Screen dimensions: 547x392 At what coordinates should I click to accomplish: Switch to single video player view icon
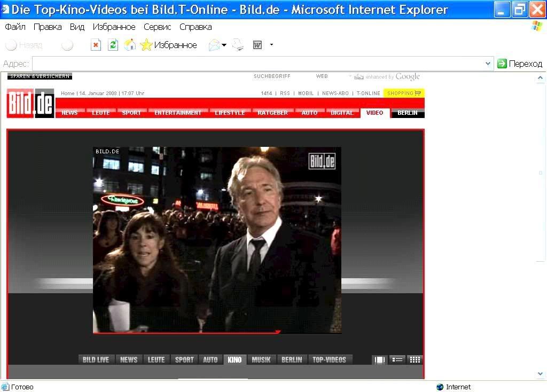point(380,360)
